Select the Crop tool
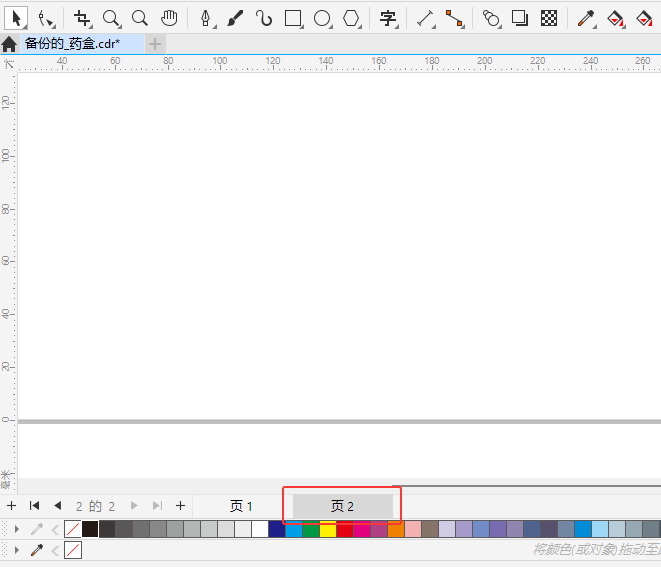This screenshot has height=567, width=661. (x=82, y=19)
